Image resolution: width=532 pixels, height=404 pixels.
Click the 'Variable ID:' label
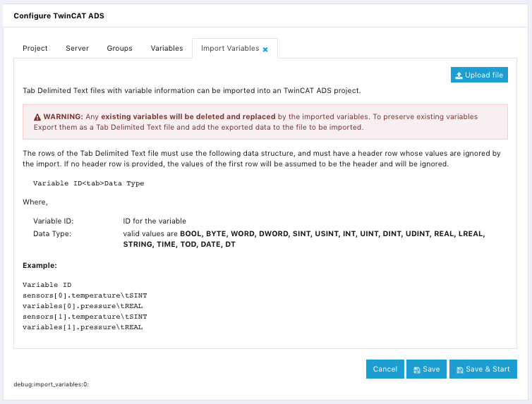coord(53,221)
